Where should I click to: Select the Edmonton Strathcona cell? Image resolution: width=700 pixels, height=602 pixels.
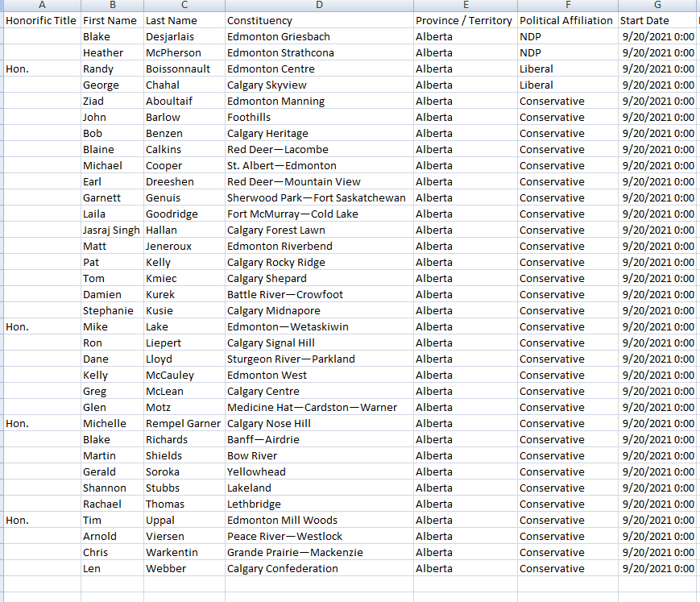click(x=319, y=52)
